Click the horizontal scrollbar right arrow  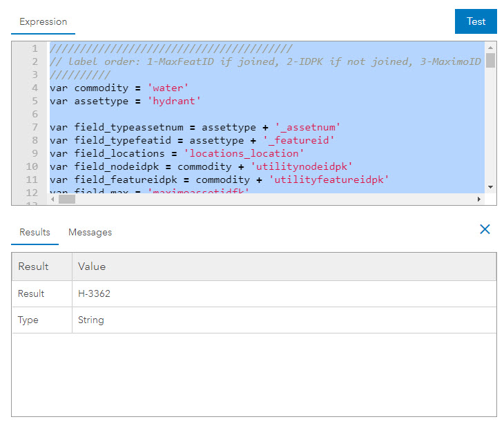click(x=479, y=199)
